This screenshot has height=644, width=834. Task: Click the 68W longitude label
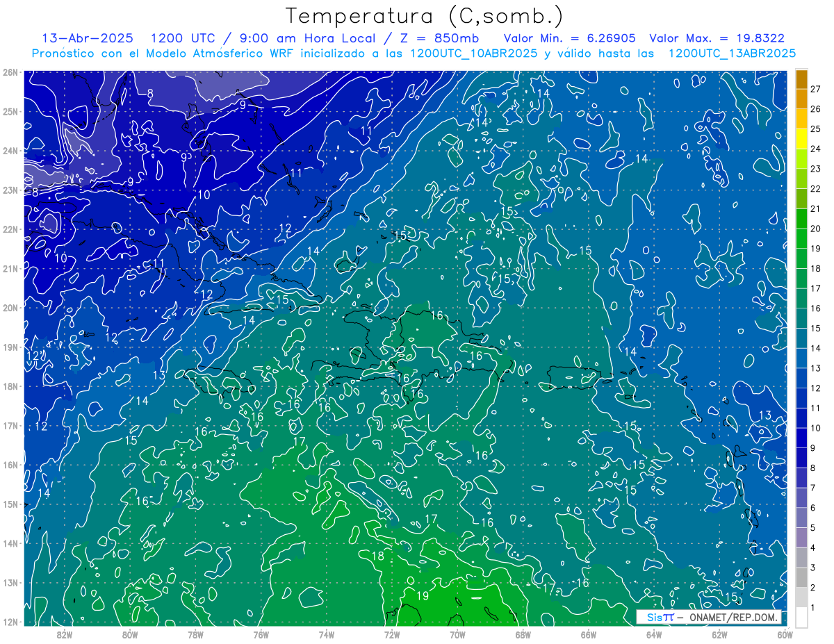(x=523, y=634)
